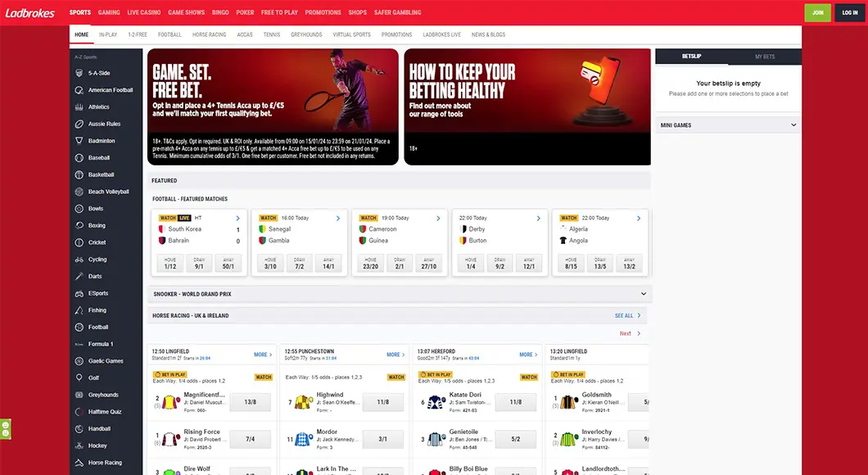The height and width of the screenshot is (475, 868).
Task: Click the Ladbrokes logo
Action: [30, 13]
